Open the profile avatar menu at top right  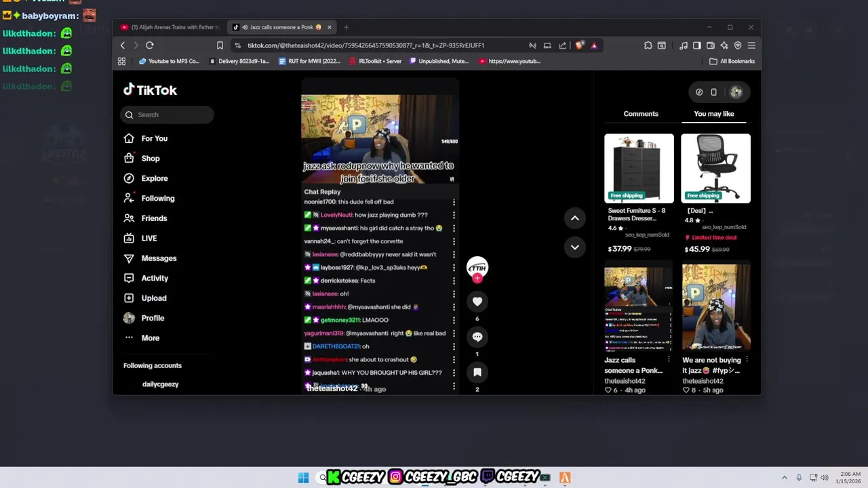736,91
